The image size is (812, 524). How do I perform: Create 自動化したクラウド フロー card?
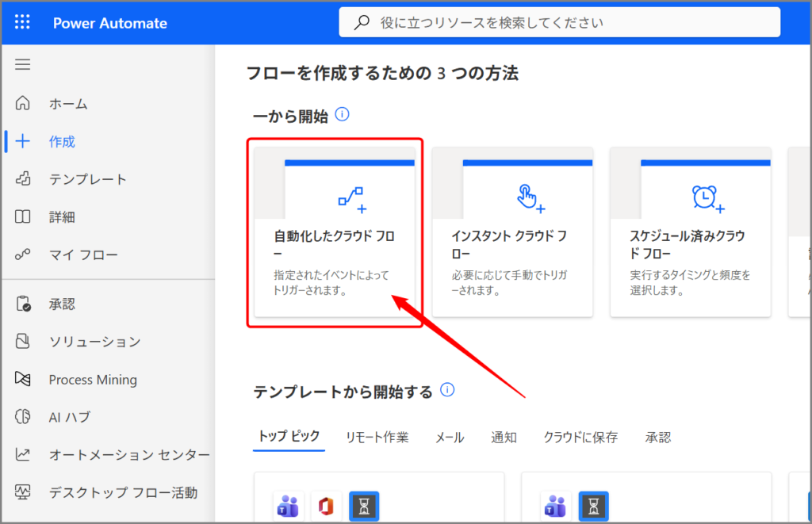pos(335,232)
